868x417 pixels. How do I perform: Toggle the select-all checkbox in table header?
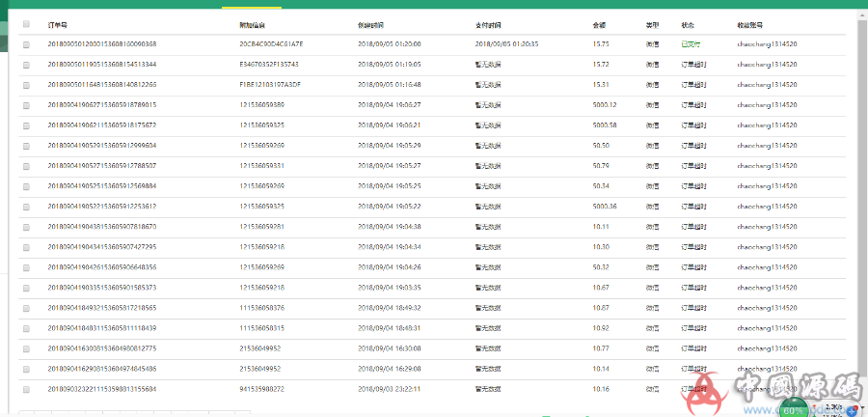point(26,24)
